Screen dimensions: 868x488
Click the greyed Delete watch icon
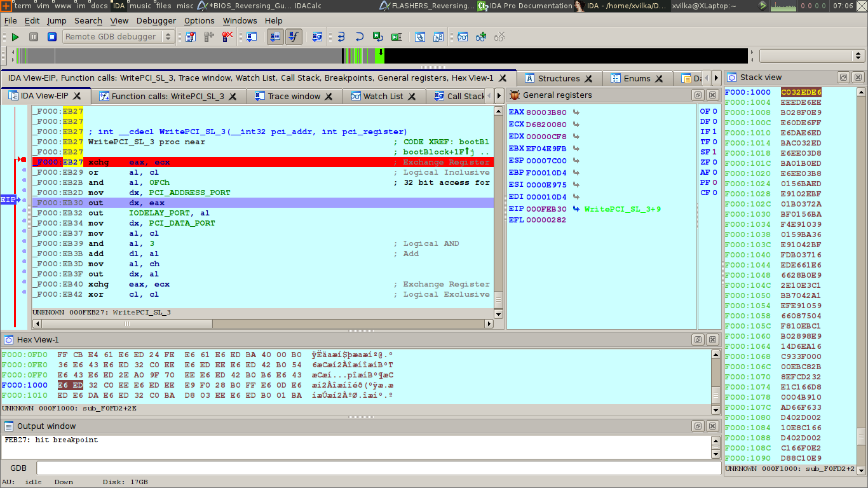(x=500, y=37)
